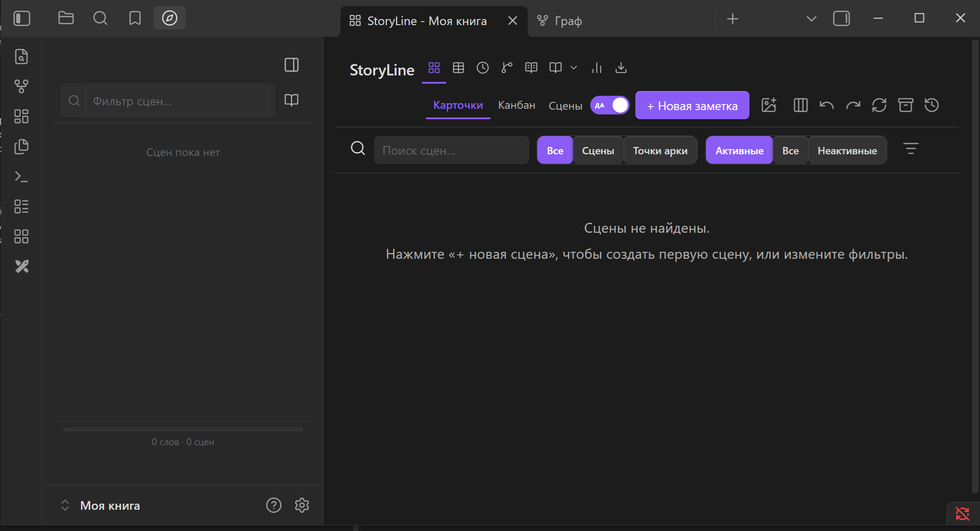Expand the book view dropdown chevron
Screen dimensions: 980x531
click(x=574, y=68)
